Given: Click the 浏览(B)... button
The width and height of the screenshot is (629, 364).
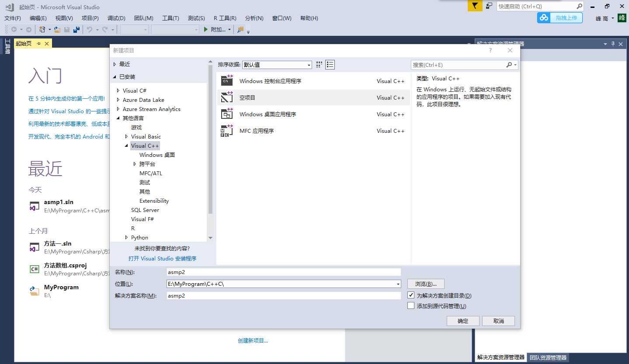Looking at the screenshot, I should (x=426, y=284).
